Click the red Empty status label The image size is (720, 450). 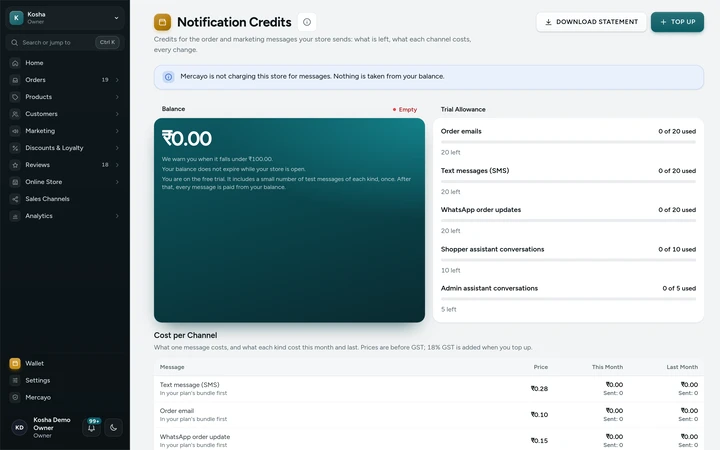pos(405,109)
